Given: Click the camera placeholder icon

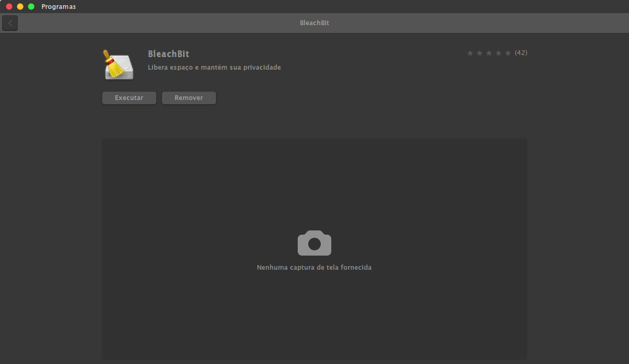Looking at the screenshot, I should (x=314, y=243).
